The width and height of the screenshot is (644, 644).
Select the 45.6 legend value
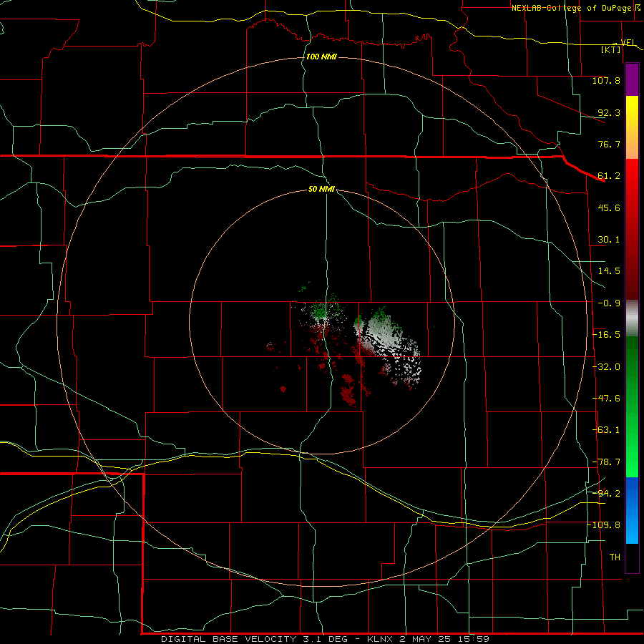[x=609, y=208]
